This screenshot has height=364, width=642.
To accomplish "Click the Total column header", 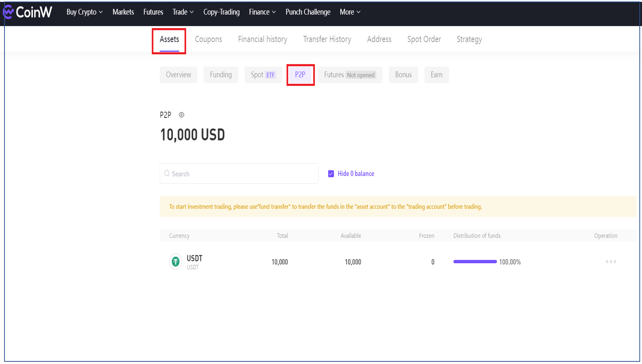I will [x=282, y=236].
